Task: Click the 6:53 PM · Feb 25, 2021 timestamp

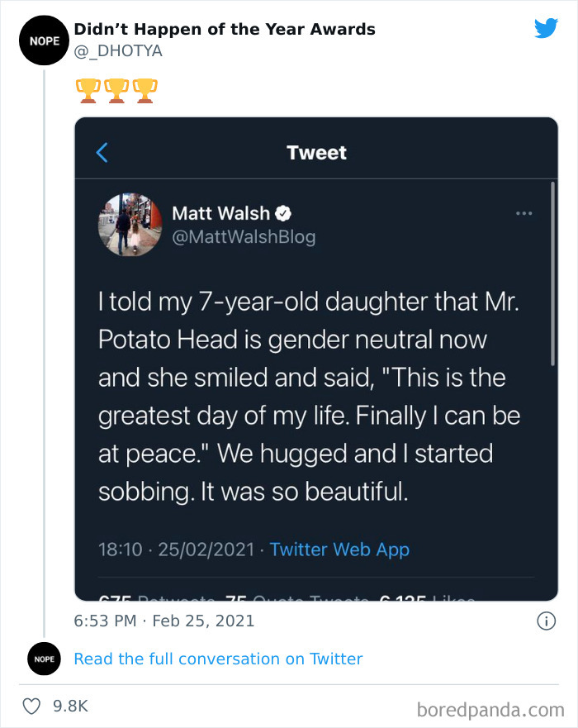Action: pyautogui.click(x=164, y=621)
